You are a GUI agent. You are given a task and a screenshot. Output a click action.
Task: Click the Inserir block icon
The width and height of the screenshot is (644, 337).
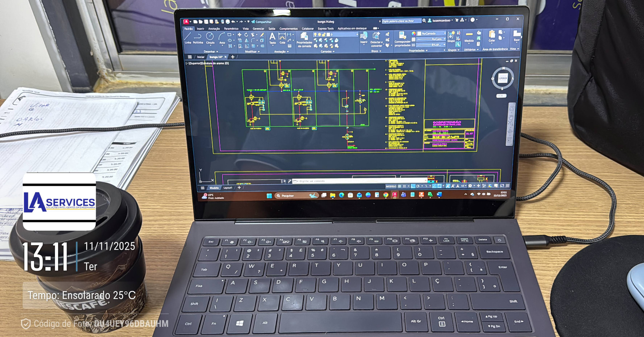click(364, 38)
